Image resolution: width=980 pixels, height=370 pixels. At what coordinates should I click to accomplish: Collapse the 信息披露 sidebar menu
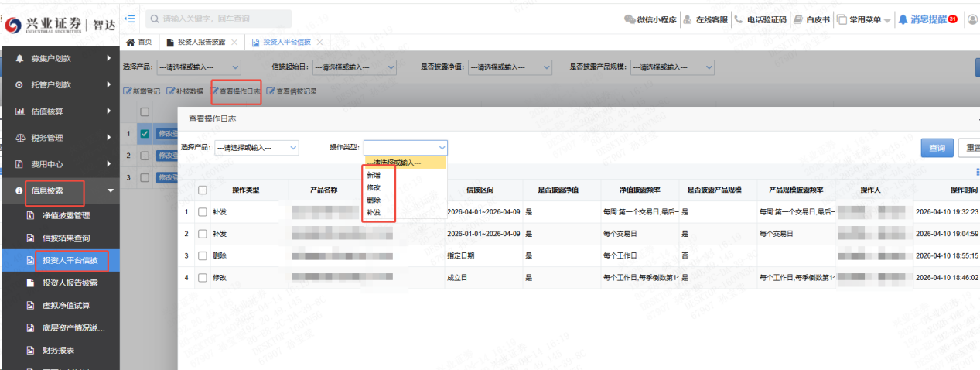tap(60, 190)
